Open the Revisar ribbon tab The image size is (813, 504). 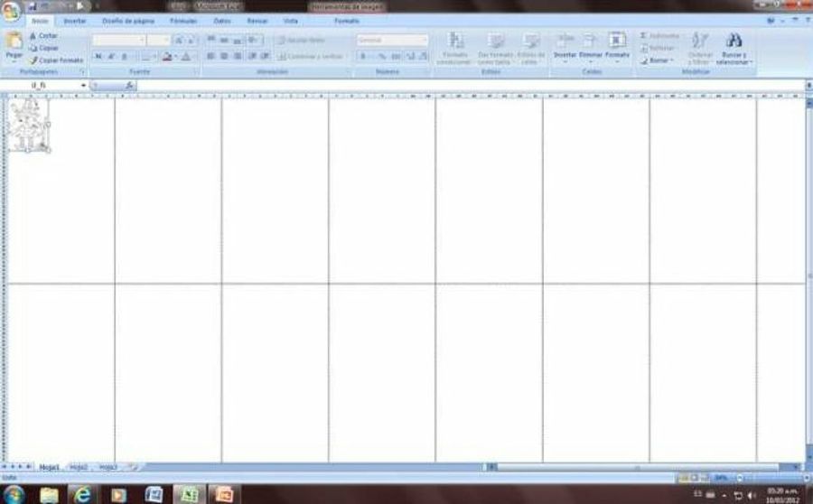click(x=257, y=21)
